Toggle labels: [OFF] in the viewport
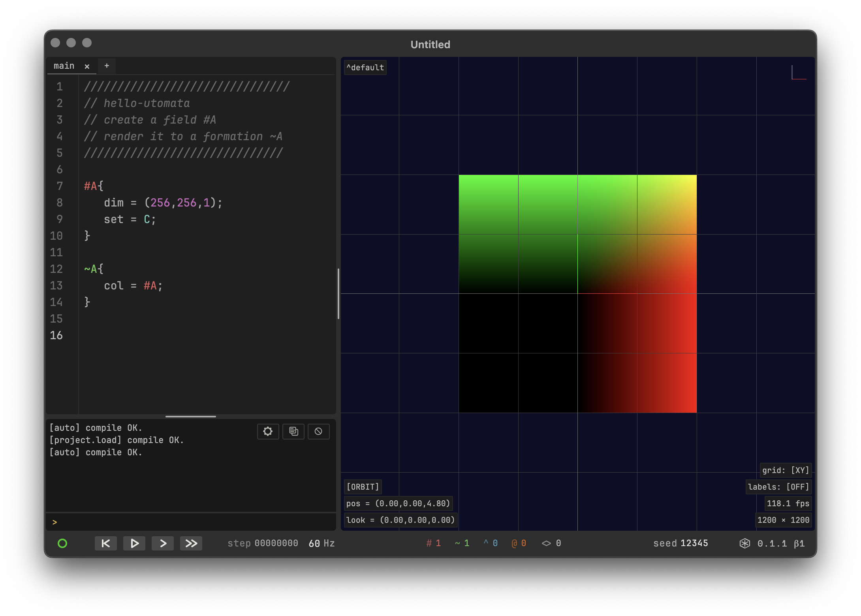Viewport: 861px width, 616px height. click(778, 487)
